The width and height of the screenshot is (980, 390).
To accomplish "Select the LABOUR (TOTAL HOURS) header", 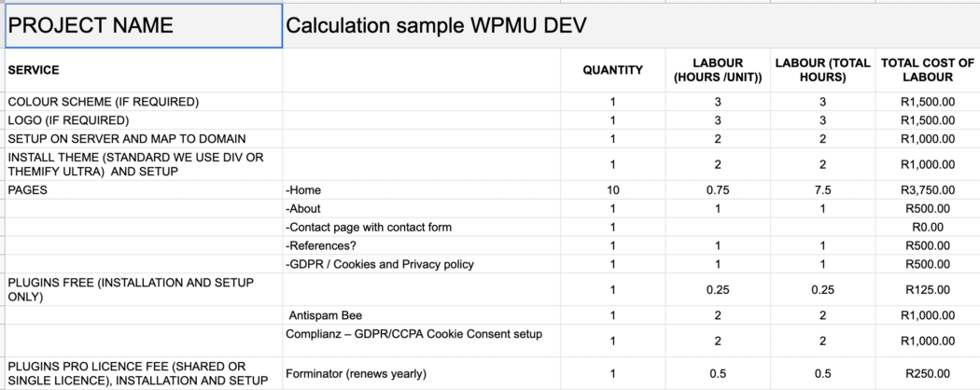I will [x=822, y=70].
